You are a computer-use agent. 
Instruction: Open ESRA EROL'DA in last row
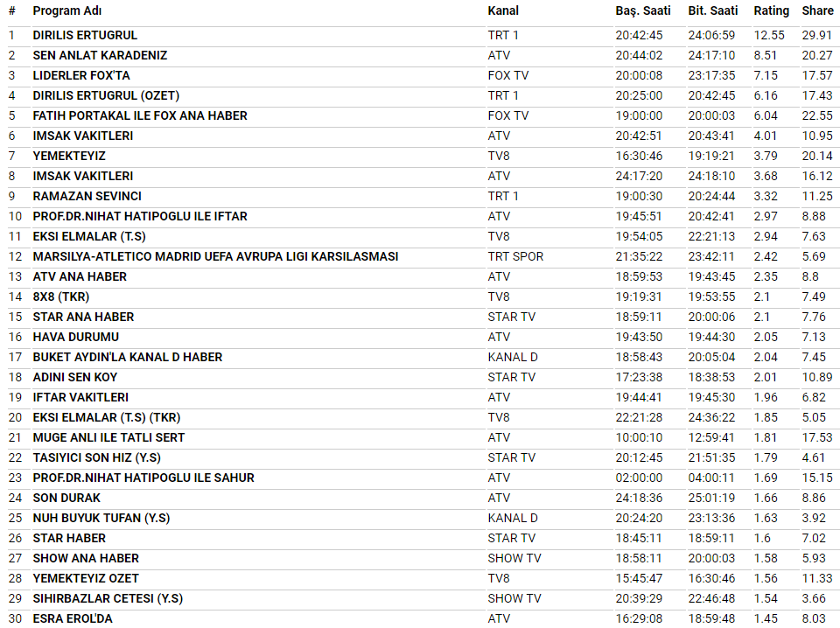click(73, 618)
